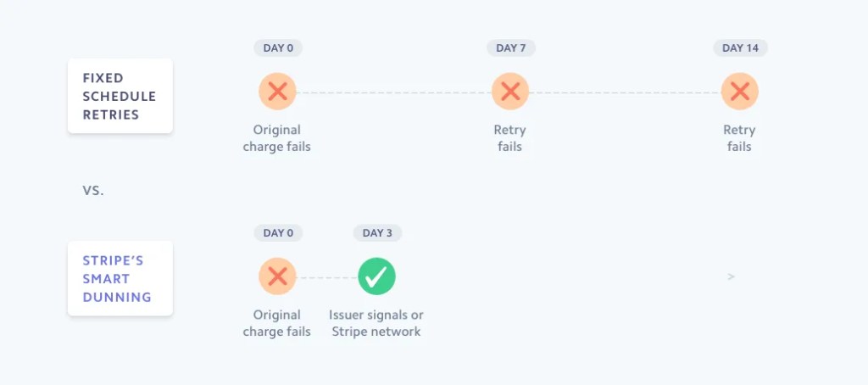Image resolution: width=868 pixels, height=385 pixels.
Task: Click 'Retry fails' caption under Day 7
Action: 509,138
